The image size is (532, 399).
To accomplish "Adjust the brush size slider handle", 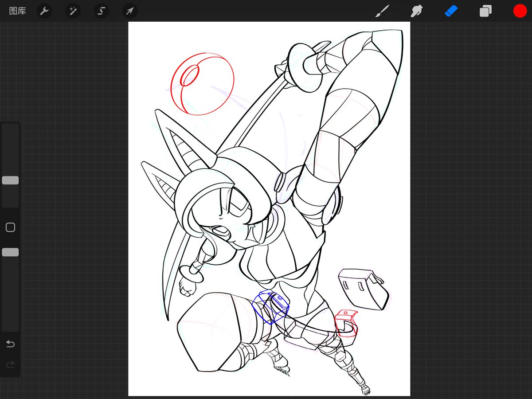I will click(x=10, y=180).
